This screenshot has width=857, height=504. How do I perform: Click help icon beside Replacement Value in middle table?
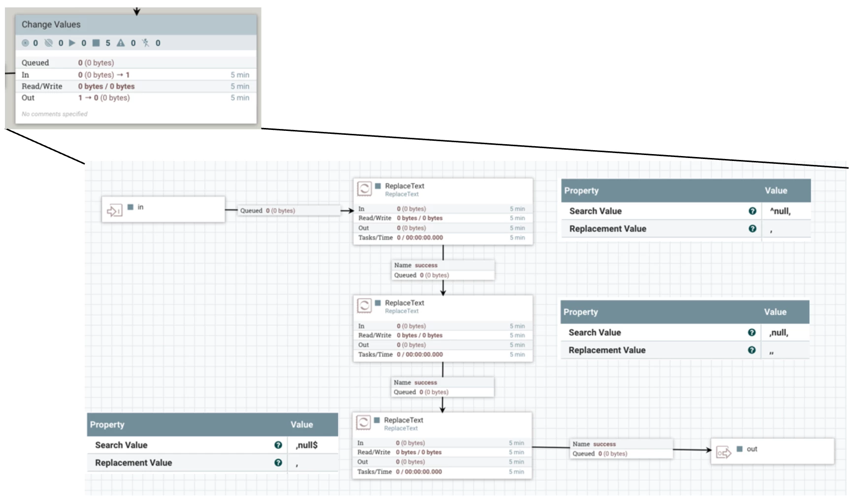click(752, 350)
